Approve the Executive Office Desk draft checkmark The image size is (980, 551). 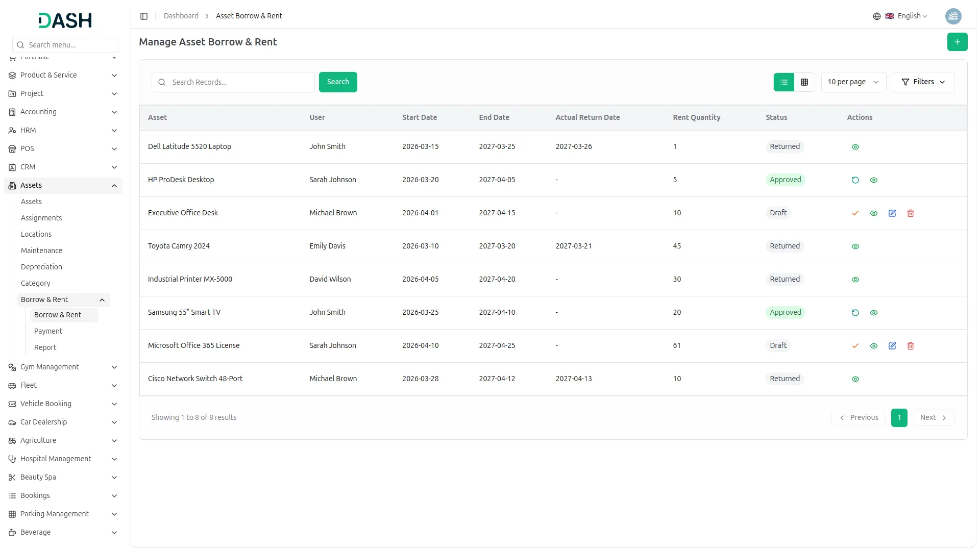pos(855,213)
